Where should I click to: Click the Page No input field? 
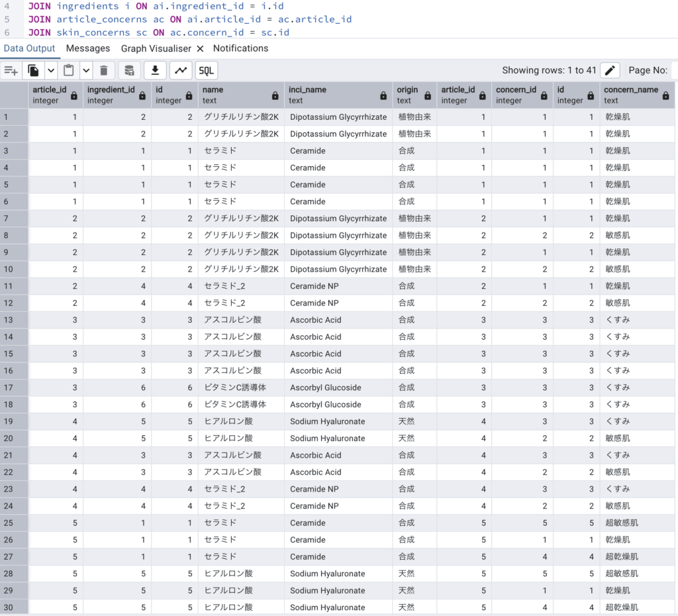pyautogui.click(x=674, y=70)
